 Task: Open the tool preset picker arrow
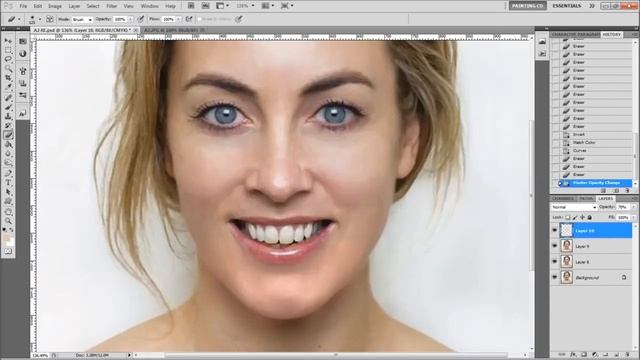[19, 19]
